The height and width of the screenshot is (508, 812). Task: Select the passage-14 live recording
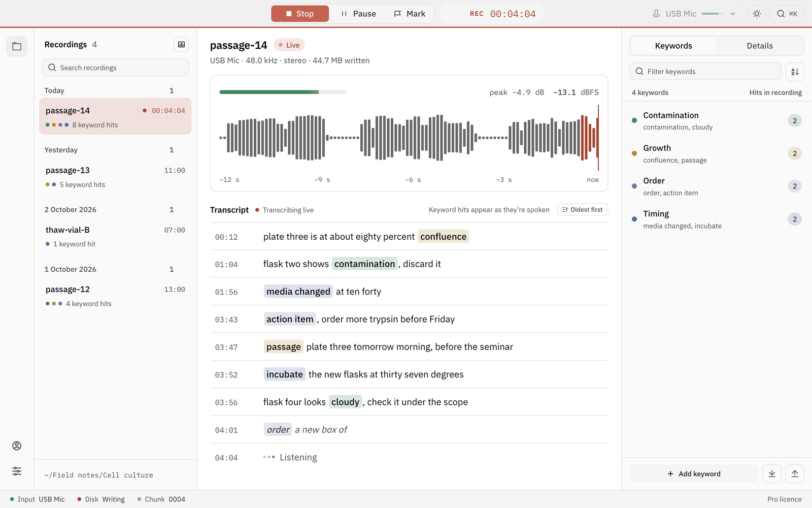pyautogui.click(x=116, y=116)
